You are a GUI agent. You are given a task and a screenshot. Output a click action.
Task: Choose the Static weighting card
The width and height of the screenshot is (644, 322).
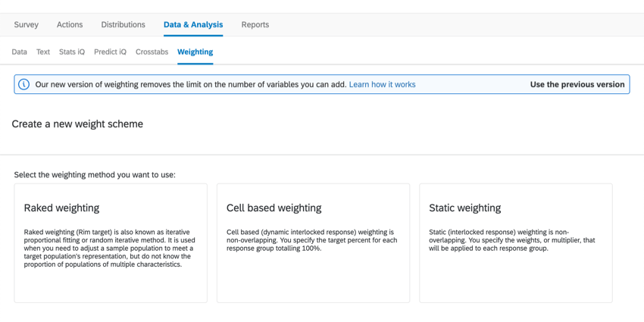pyautogui.click(x=516, y=243)
